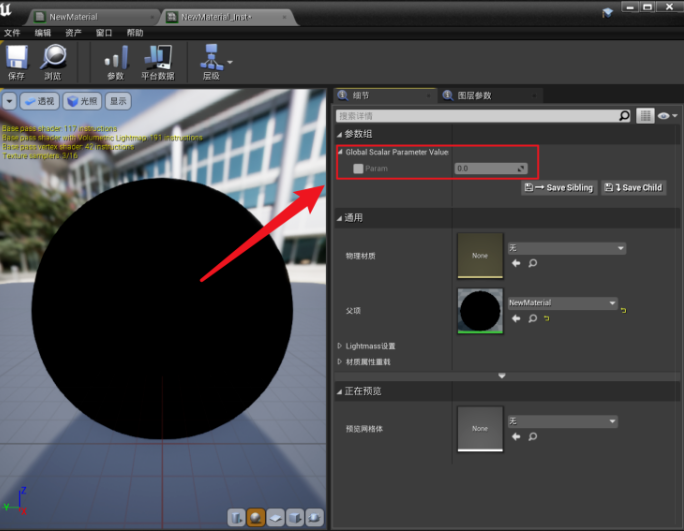Click the parent NewMaterial thumbnail
Image resolution: width=684 pixels, height=531 pixels.
[480, 311]
